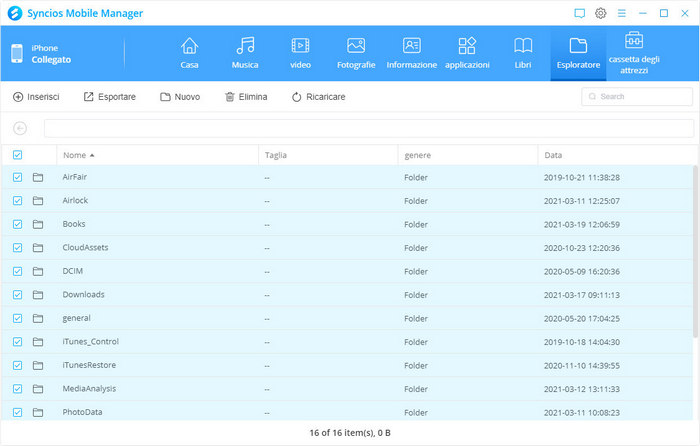The height and width of the screenshot is (446, 700).
Task: Click Ricaricare to reload
Action: click(x=319, y=97)
